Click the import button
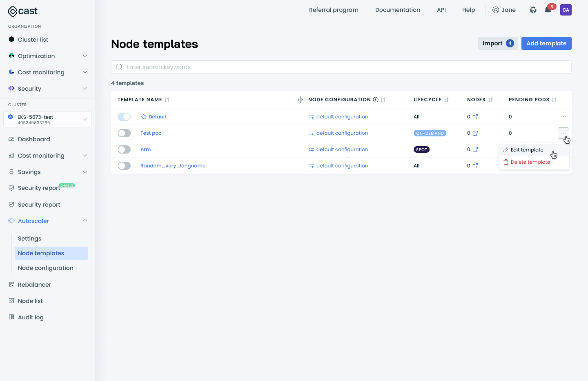The width and height of the screenshot is (588, 381). pyautogui.click(x=498, y=43)
